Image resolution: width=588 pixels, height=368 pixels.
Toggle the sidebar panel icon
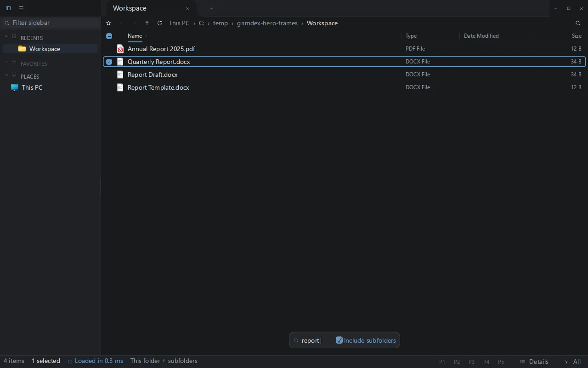(x=8, y=8)
